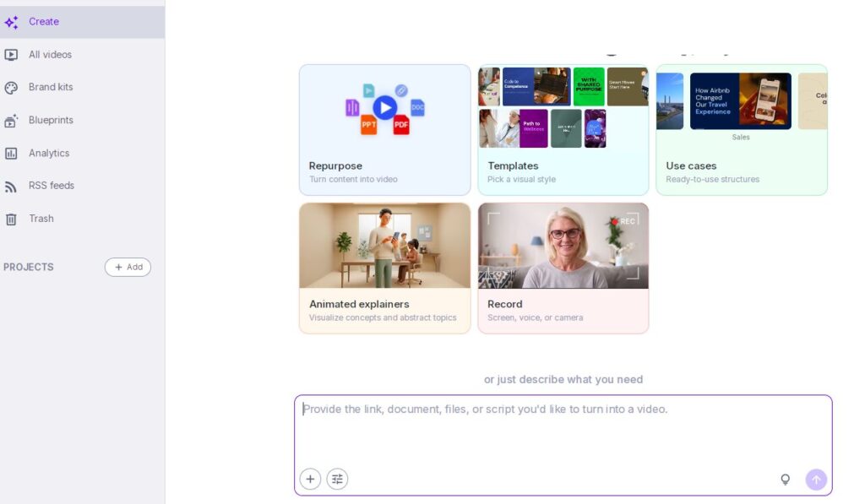The height and width of the screenshot is (504, 865).
Task: Choose the Use cases card
Action: tap(742, 130)
